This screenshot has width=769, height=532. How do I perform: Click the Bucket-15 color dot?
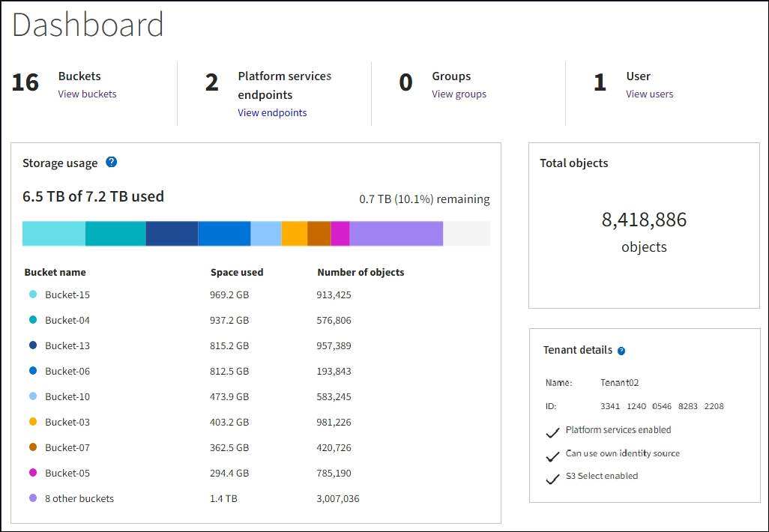[33, 295]
